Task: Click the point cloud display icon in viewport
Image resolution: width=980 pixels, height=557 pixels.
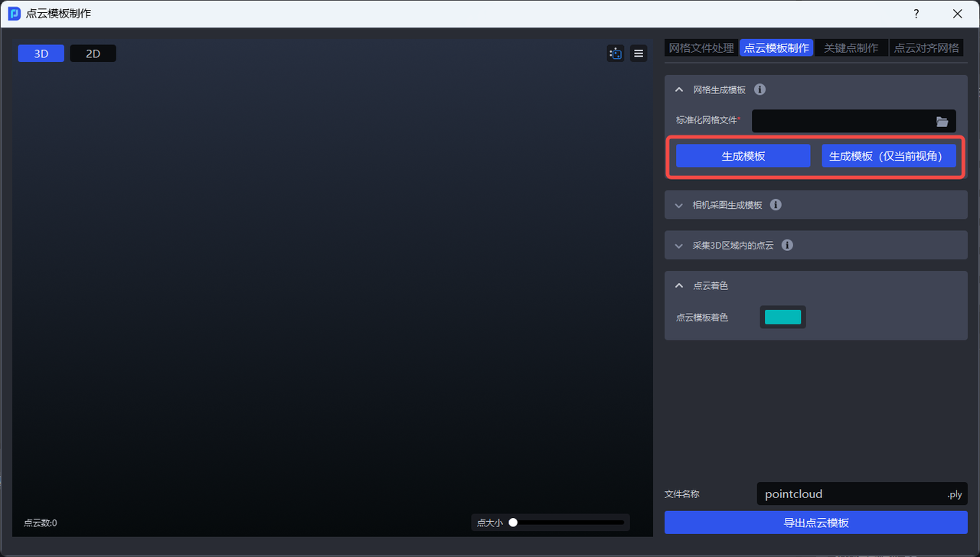Action: click(616, 54)
